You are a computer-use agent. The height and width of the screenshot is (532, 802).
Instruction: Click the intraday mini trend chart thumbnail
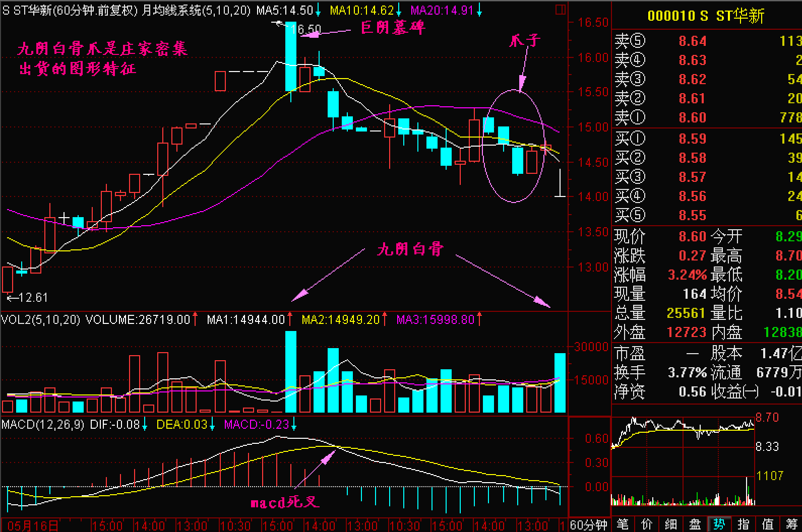tap(683, 461)
